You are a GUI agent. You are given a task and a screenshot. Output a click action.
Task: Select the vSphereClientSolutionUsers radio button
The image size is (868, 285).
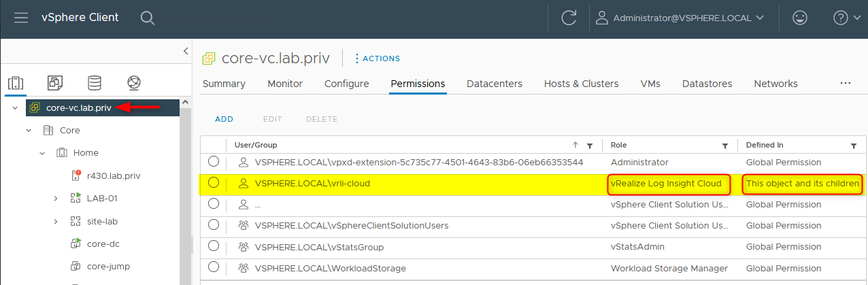click(x=214, y=225)
